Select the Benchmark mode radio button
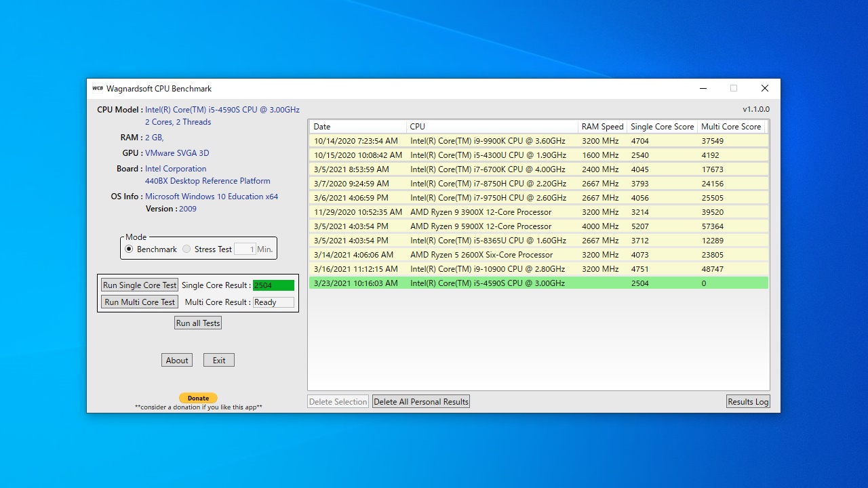Viewport: 868px width, 488px height. 129,249
